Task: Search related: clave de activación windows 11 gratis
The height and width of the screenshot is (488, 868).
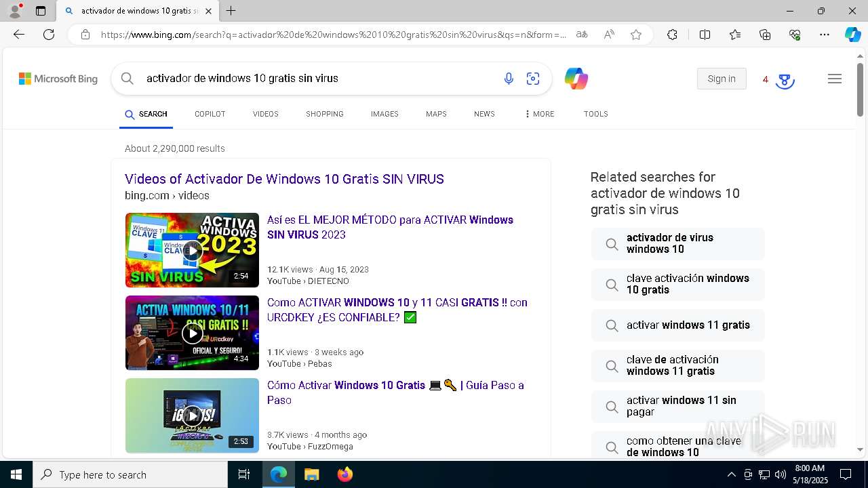Action: (677, 365)
